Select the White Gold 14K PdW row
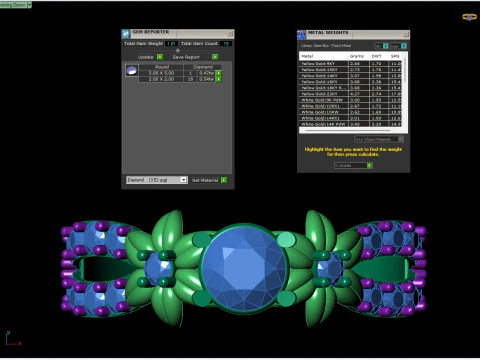 tap(351, 124)
